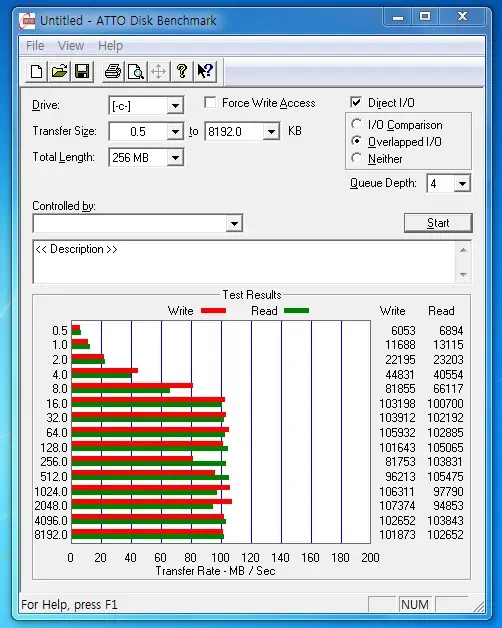Screen dimensions: 502x628
Task: Click the 8192.0 row label in chart
Action: pos(51,535)
